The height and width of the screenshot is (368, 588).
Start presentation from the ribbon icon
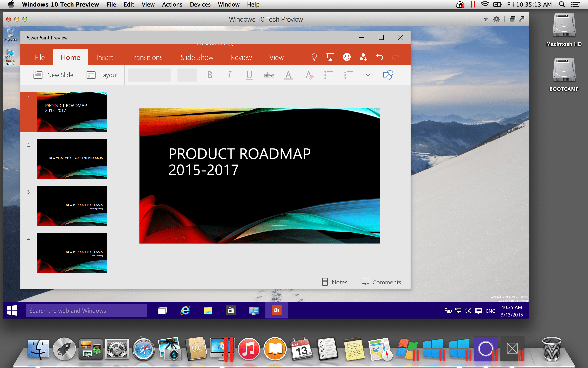[330, 57]
